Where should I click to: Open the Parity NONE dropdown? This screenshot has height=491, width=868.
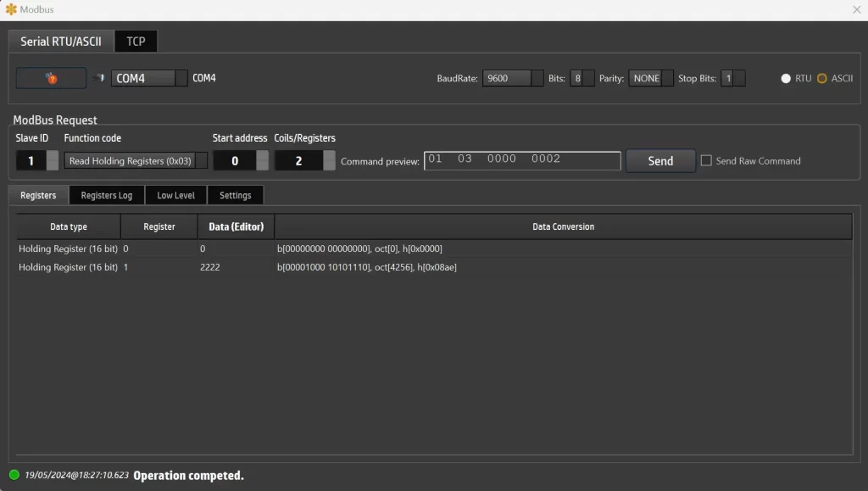pyautogui.click(x=650, y=78)
